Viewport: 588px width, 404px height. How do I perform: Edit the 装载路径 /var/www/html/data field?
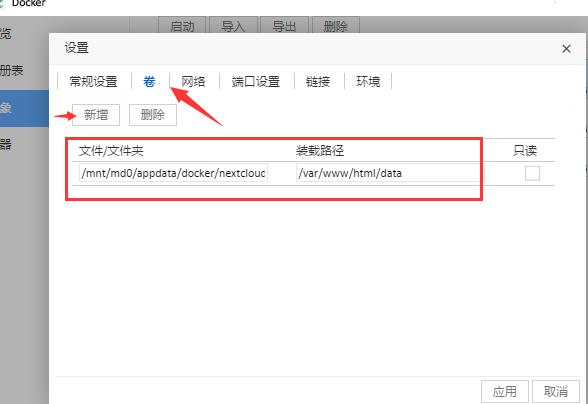(388, 173)
